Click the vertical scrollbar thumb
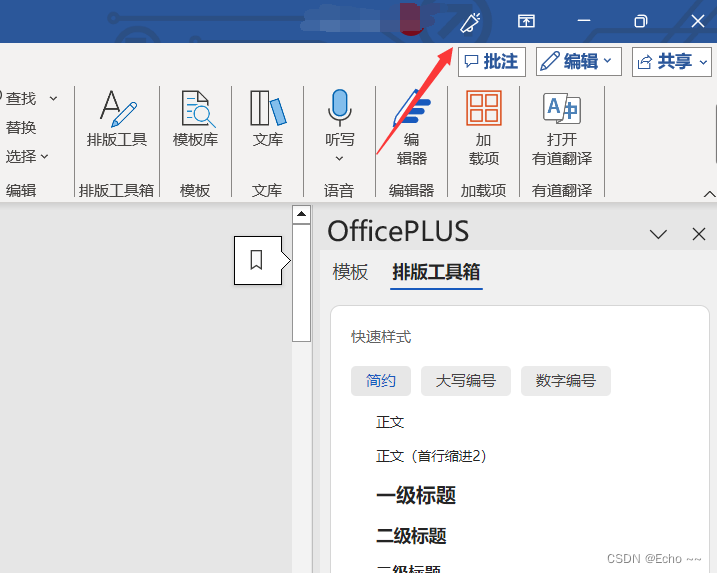717x573 pixels. [x=301, y=283]
